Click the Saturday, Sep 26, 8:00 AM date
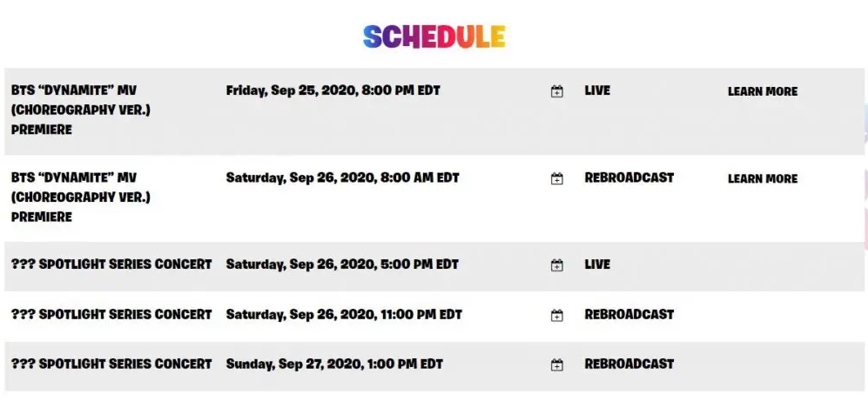 click(x=342, y=177)
